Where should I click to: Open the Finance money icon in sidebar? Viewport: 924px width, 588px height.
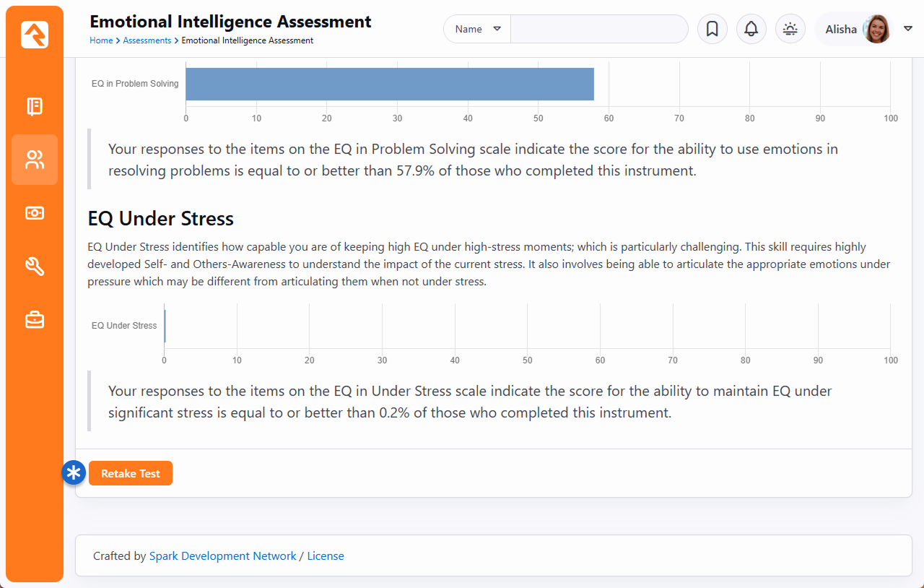point(35,213)
